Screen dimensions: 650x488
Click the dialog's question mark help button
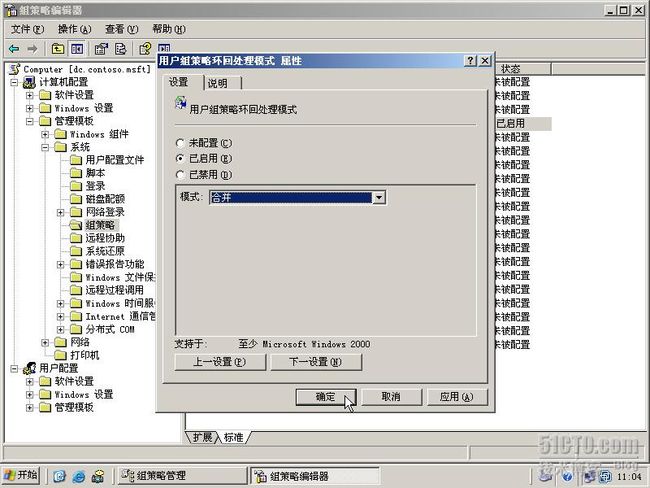471,61
